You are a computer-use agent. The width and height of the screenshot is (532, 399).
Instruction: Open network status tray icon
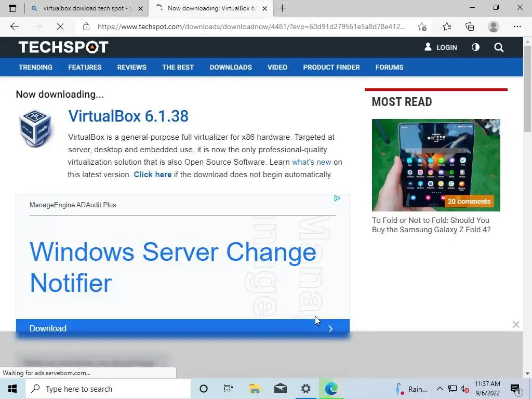[453, 389]
